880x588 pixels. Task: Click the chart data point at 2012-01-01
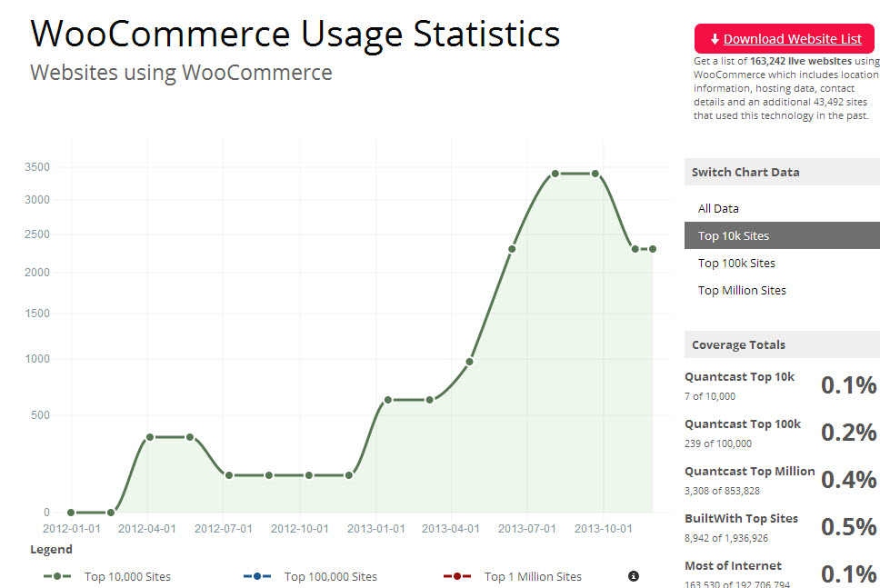point(71,513)
